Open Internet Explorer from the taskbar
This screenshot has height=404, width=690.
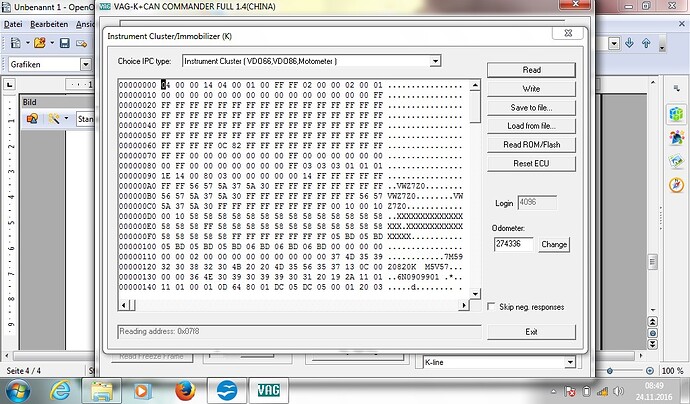[60, 390]
